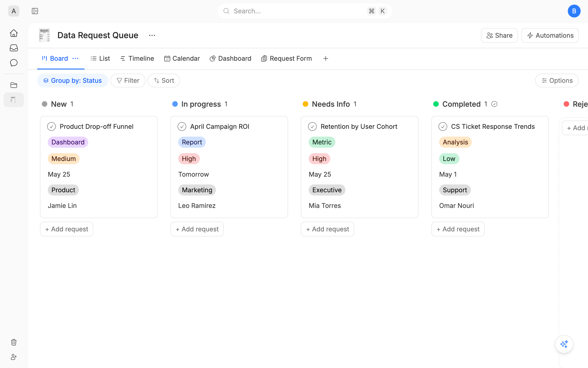The image size is (588, 368).
Task: Click the blue In progress status dot
Action: [175, 104]
